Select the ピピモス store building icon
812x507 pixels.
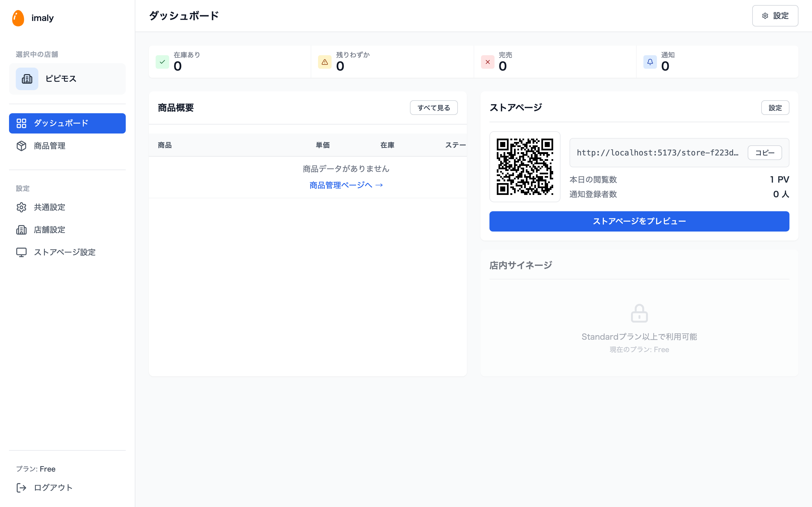(x=27, y=79)
